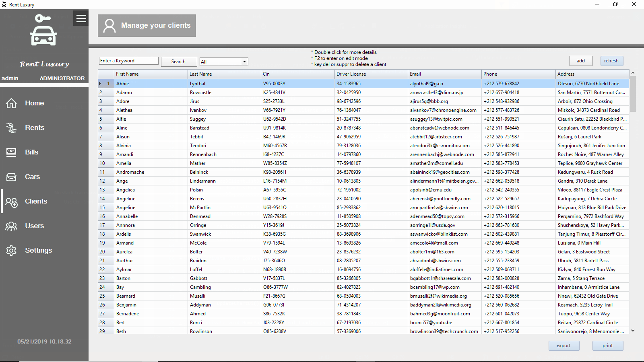Select row 1 header for Abbie
644x362 pixels.
[106, 84]
